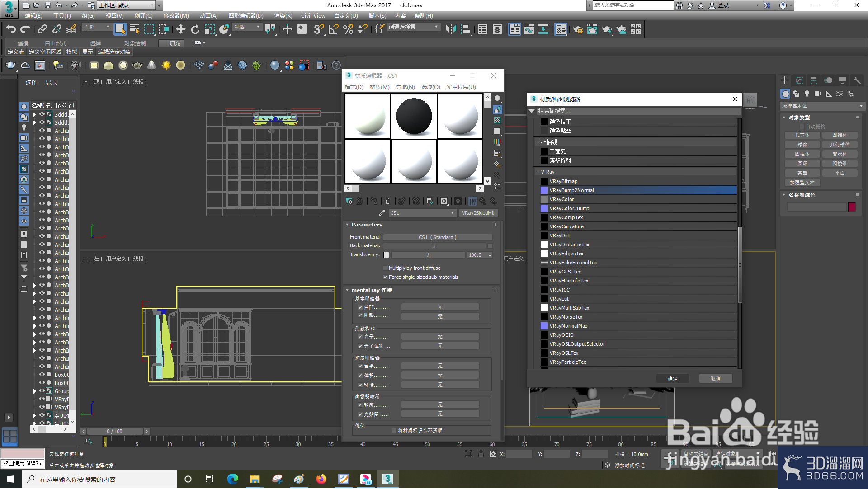The height and width of the screenshot is (489, 868).
Task: Toggle the Back material enable checkbox
Action: (x=490, y=246)
